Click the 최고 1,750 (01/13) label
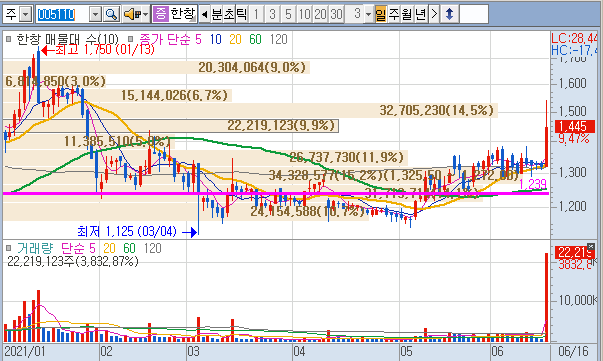Image resolution: width=603 pixels, height=361 pixels. [x=105, y=50]
